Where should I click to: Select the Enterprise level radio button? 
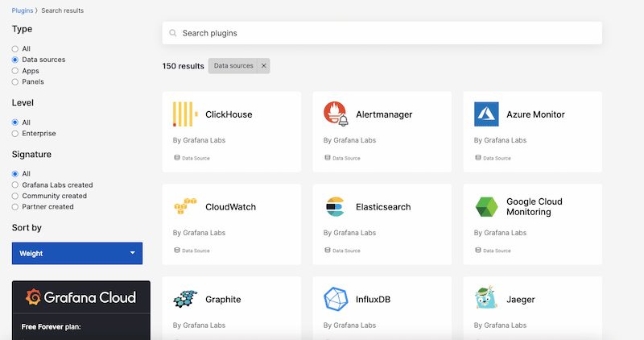coord(15,133)
